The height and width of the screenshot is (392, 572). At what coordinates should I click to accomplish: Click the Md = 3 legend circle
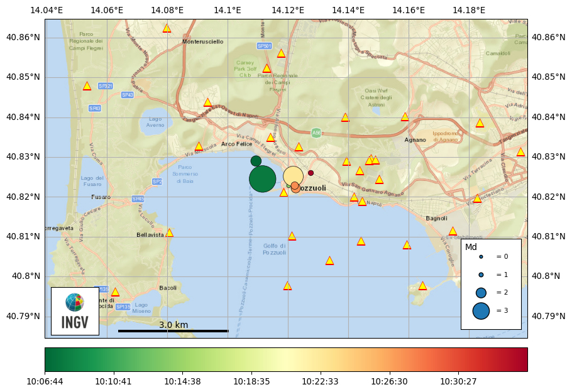pyautogui.click(x=481, y=310)
